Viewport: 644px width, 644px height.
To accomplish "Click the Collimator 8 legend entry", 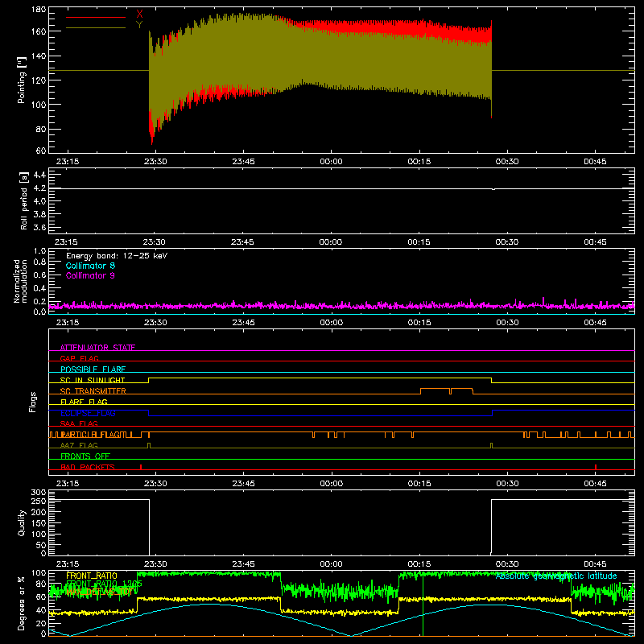I will [x=90, y=266].
